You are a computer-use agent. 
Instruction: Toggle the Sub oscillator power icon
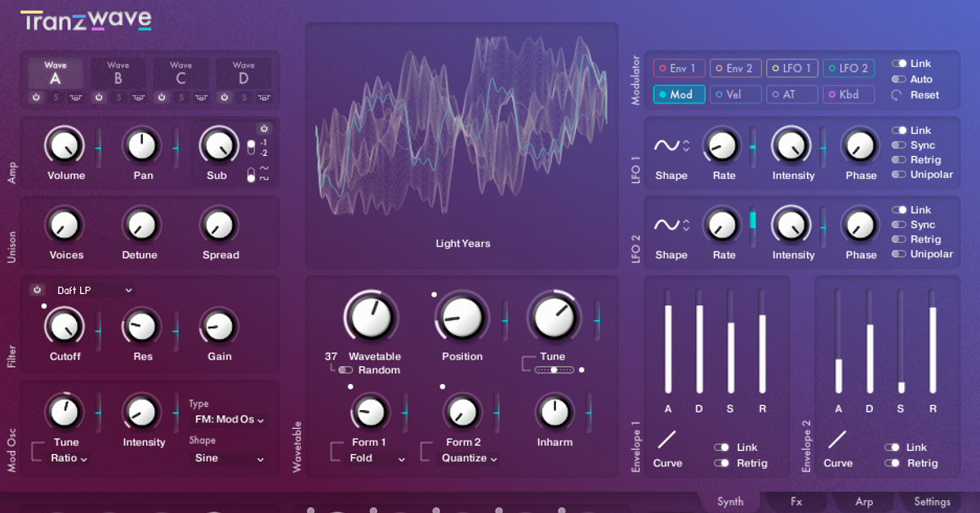[264, 128]
